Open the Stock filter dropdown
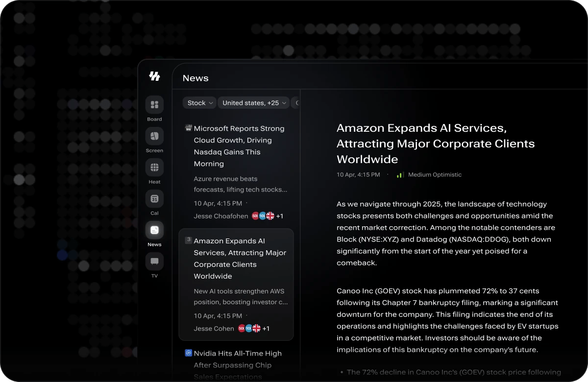Screen dimensions: 588x382 coord(199,103)
